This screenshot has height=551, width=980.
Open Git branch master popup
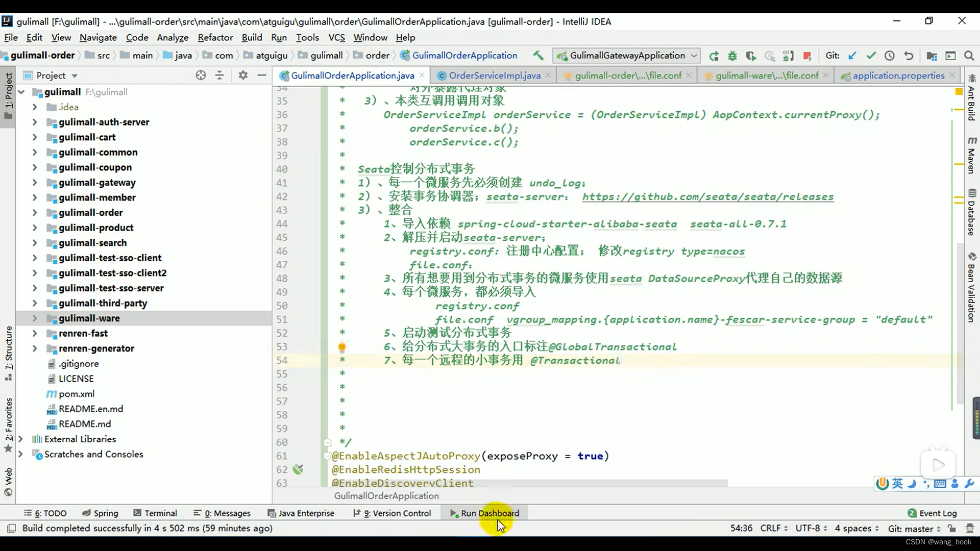(914, 529)
